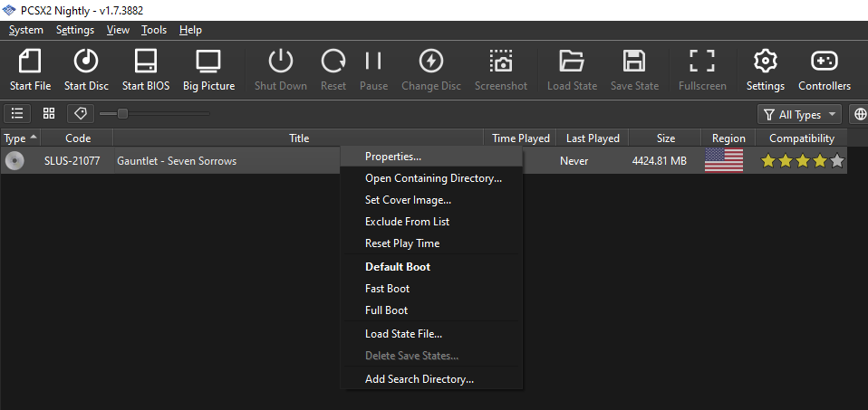Click the Load State folder icon

pos(572,61)
